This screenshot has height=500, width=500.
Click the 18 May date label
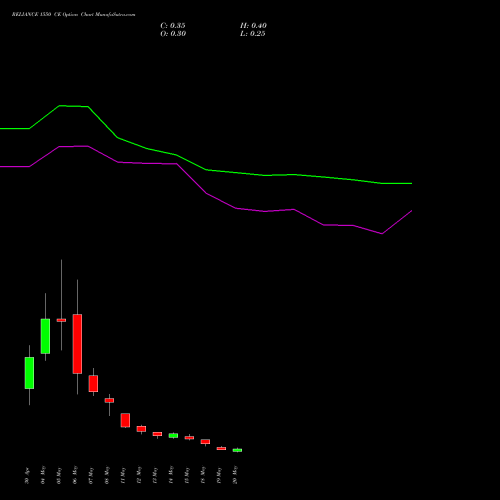coord(203,476)
